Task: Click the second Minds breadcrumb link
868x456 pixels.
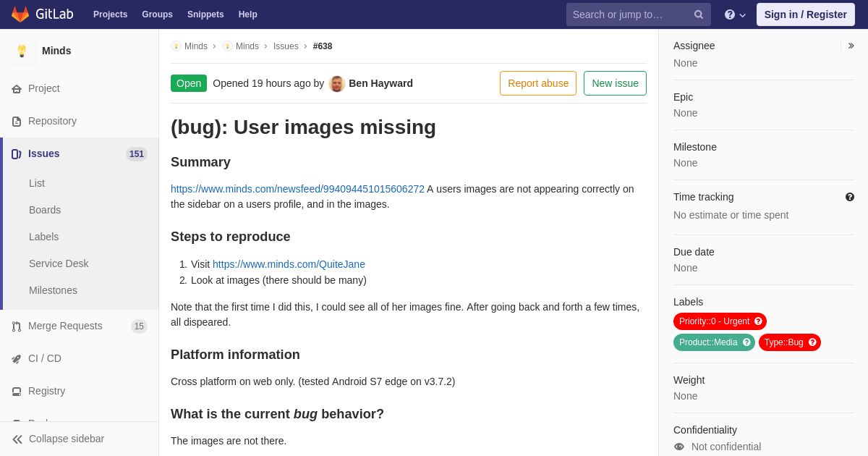Action: pos(247,46)
